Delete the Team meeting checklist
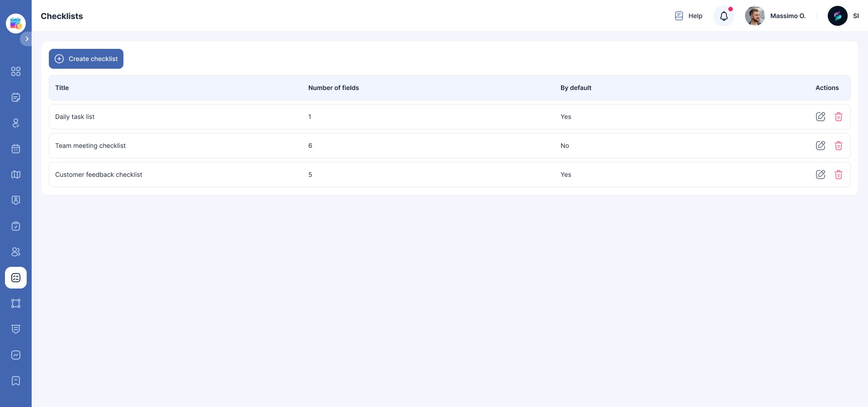This screenshot has height=407, width=868. point(838,146)
